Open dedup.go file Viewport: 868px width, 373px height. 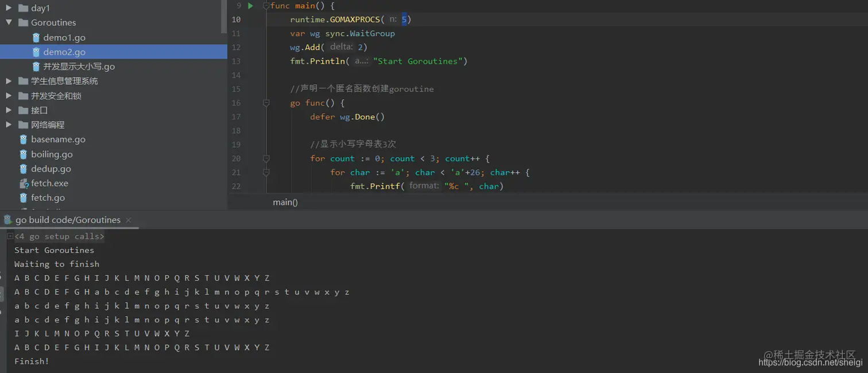click(51, 169)
